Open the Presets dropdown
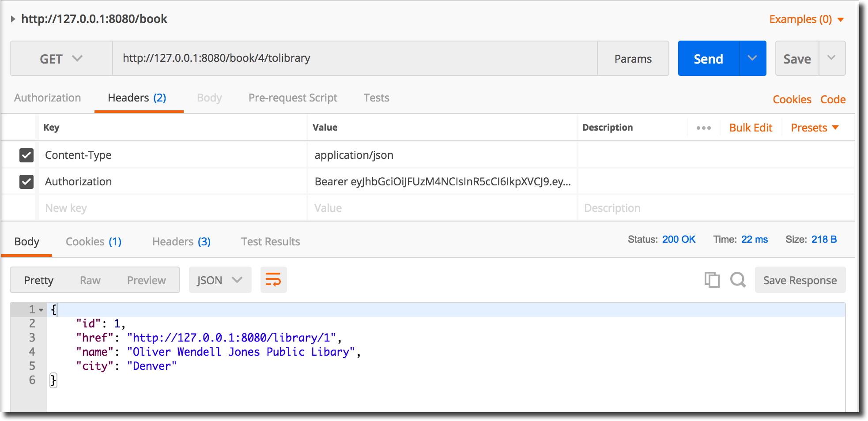This screenshot has width=868, height=421. pyautogui.click(x=815, y=128)
